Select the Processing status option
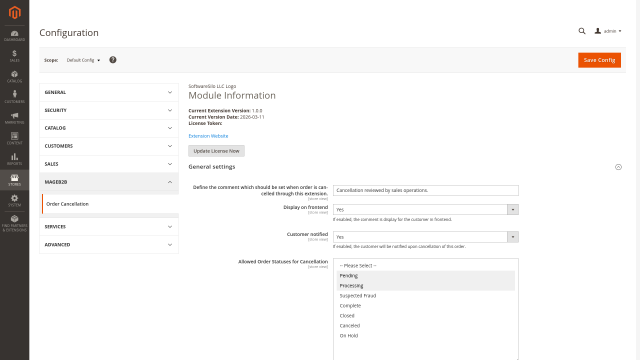 click(x=426, y=286)
